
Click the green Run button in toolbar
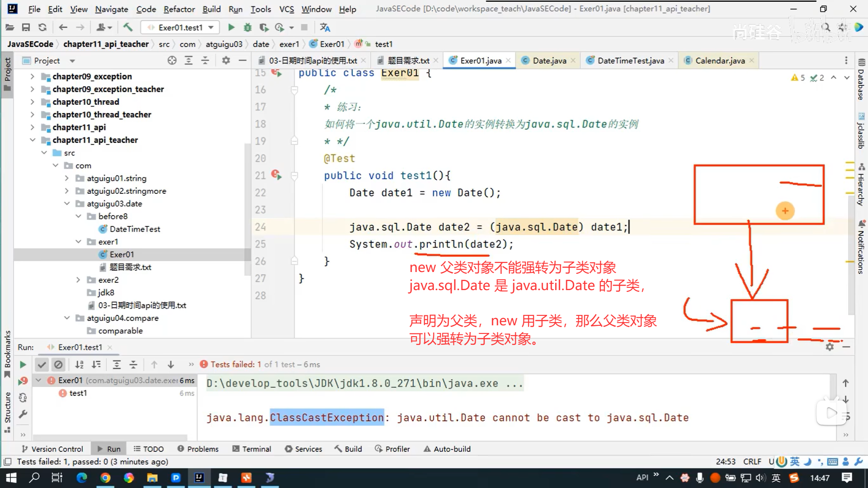[231, 28]
